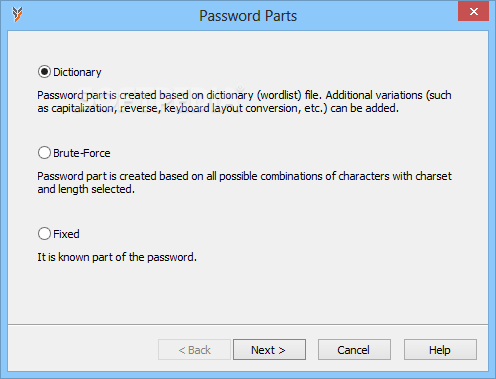Viewport: 496px width, 379px height.
Task: Click the "Dictionary" option label text
Action: (77, 72)
